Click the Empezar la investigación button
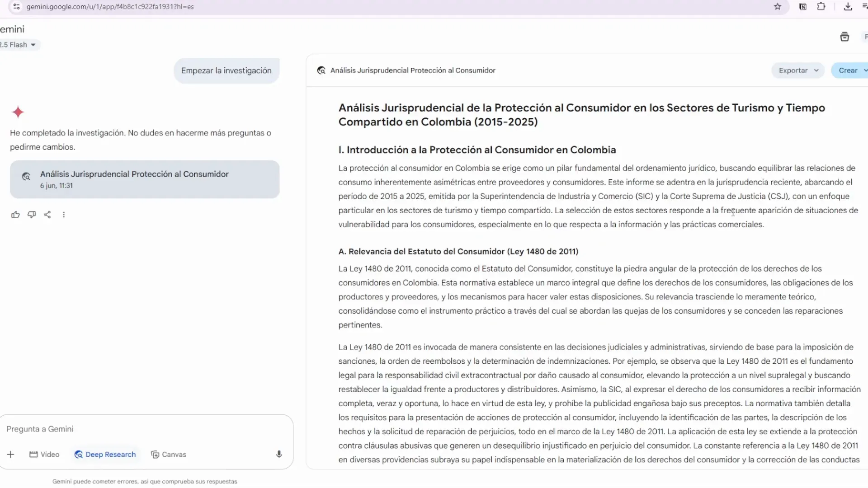The height and width of the screenshot is (488, 868). 226,70
